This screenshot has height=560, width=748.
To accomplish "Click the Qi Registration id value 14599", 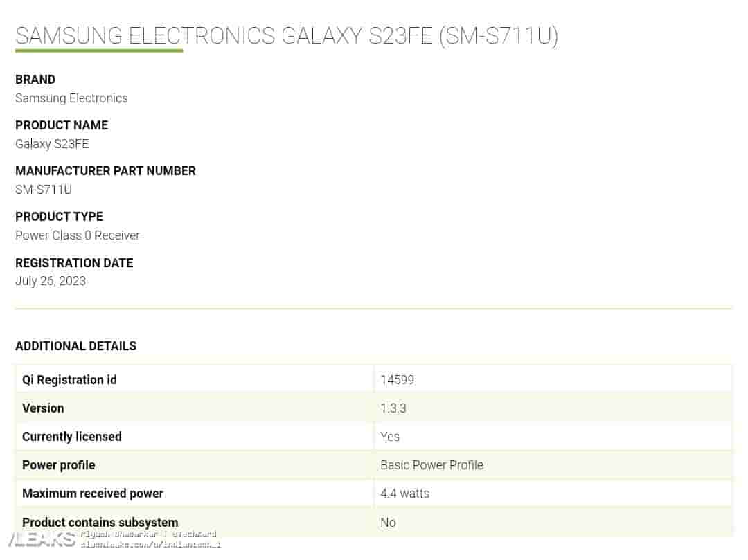I will (x=398, y=380).
